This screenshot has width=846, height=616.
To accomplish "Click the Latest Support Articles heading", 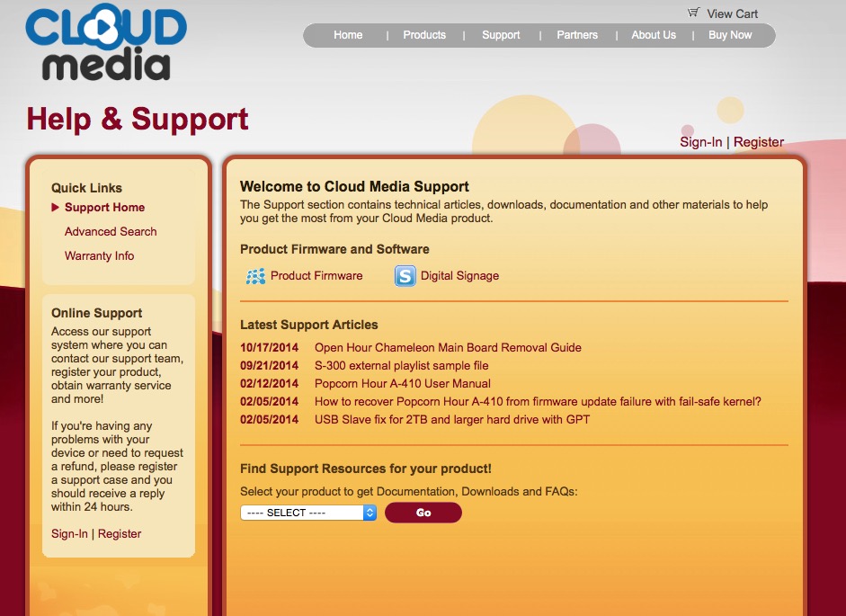I will pyautogui.click(x=309, y=325).
